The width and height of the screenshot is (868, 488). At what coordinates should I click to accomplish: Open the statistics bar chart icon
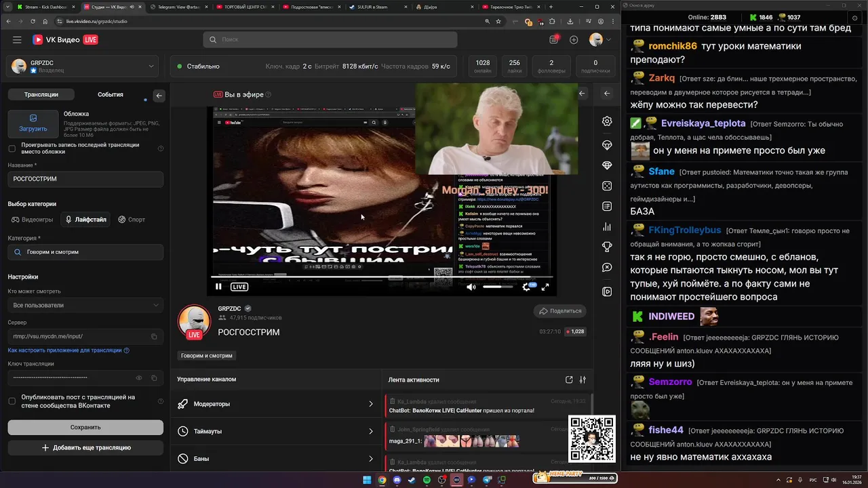(x=607, y=227)
